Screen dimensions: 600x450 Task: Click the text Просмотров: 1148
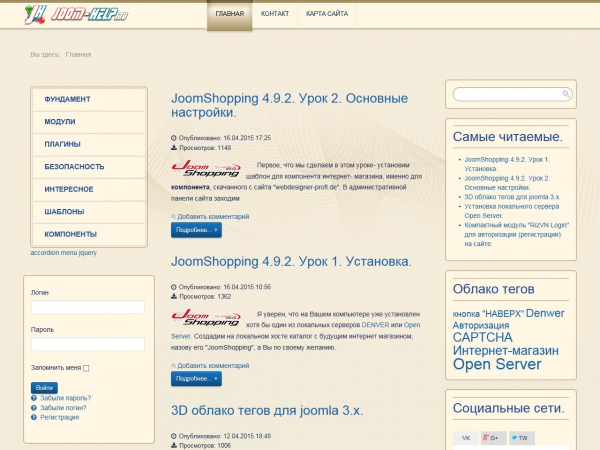(205, 148)
